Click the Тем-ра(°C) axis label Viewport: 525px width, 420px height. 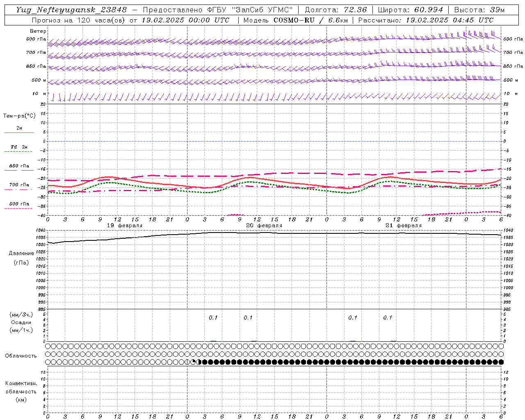point(19,116)
